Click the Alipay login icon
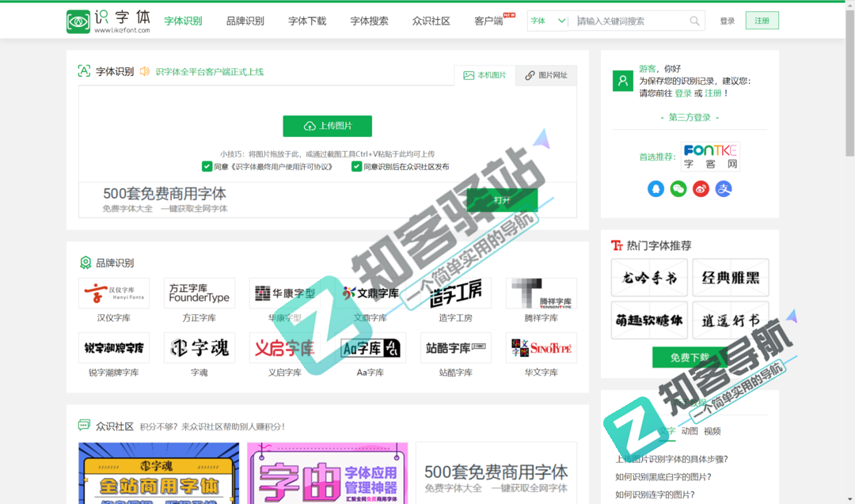 coord(723,189)
